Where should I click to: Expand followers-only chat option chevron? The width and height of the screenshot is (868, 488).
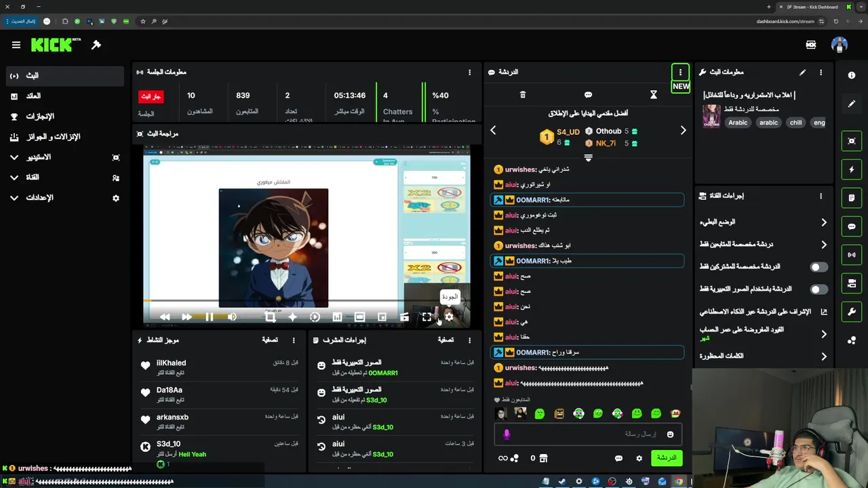pos(824,245)
